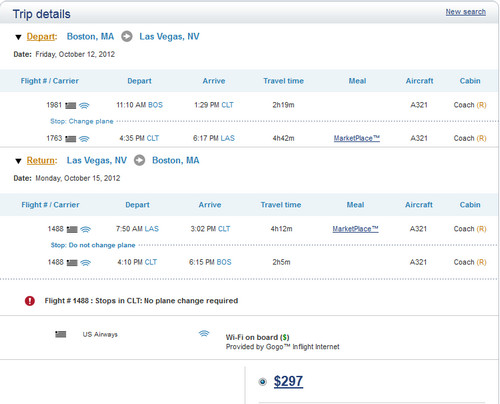Viewport: 500px width, 404px height.
Task: Click the 2h19m travel time
Action: tap(283, 105)
